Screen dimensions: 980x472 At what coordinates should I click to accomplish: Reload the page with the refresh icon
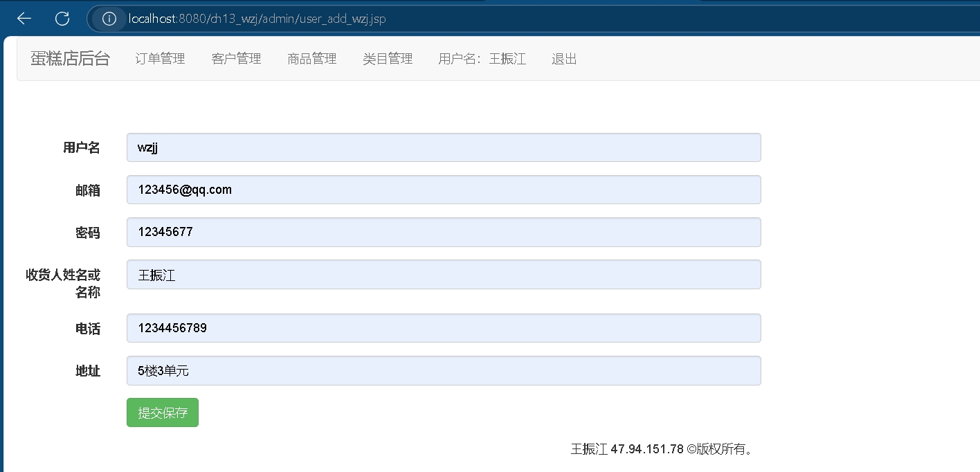(62, 19)
